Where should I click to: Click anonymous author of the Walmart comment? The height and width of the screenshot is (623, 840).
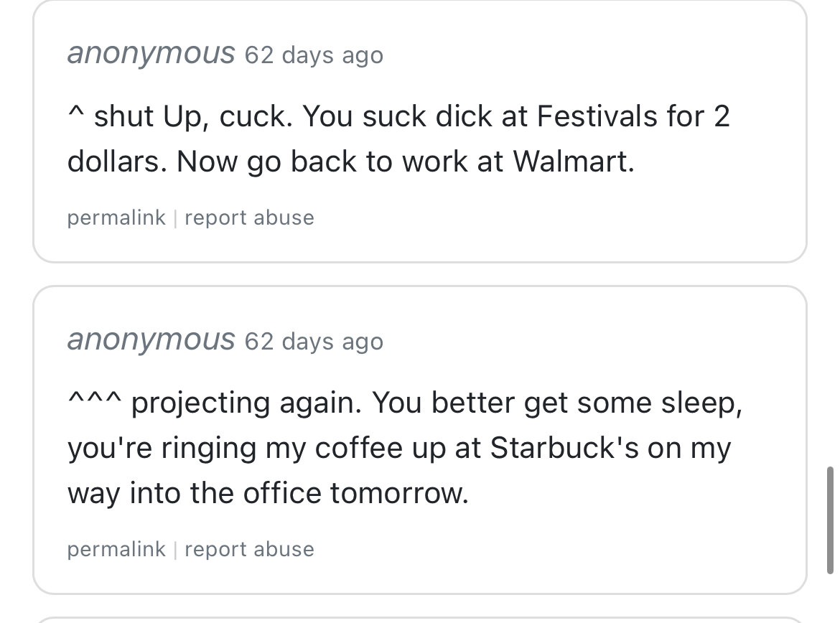[x=151, y=54]
